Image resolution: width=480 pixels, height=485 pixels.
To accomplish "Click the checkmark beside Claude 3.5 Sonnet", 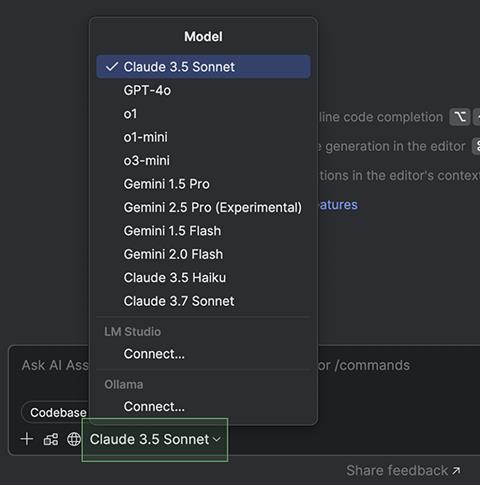I will point(112,67).
